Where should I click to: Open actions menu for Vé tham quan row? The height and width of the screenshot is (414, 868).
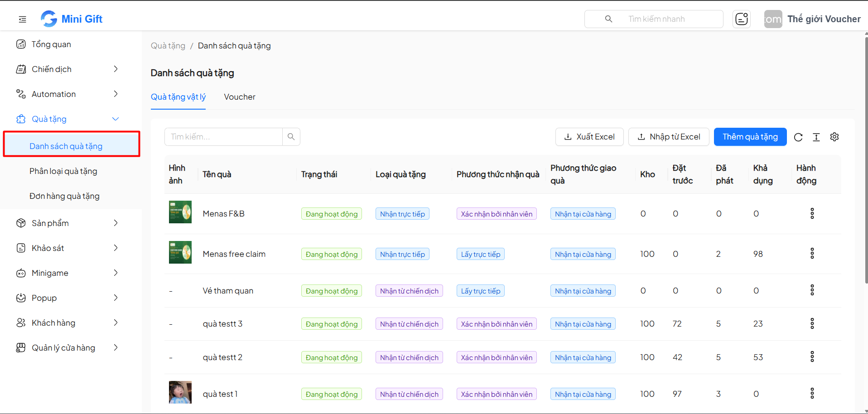click(x=812, y=290)
